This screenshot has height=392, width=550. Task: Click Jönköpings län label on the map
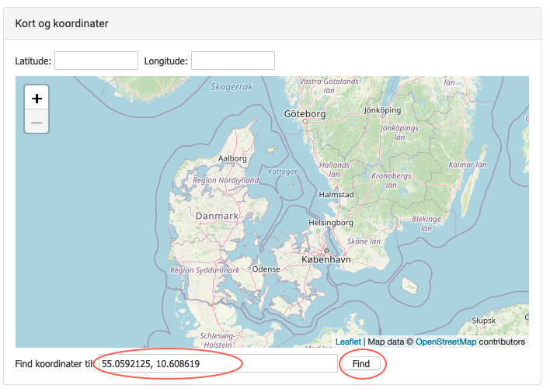coord(399,133)
